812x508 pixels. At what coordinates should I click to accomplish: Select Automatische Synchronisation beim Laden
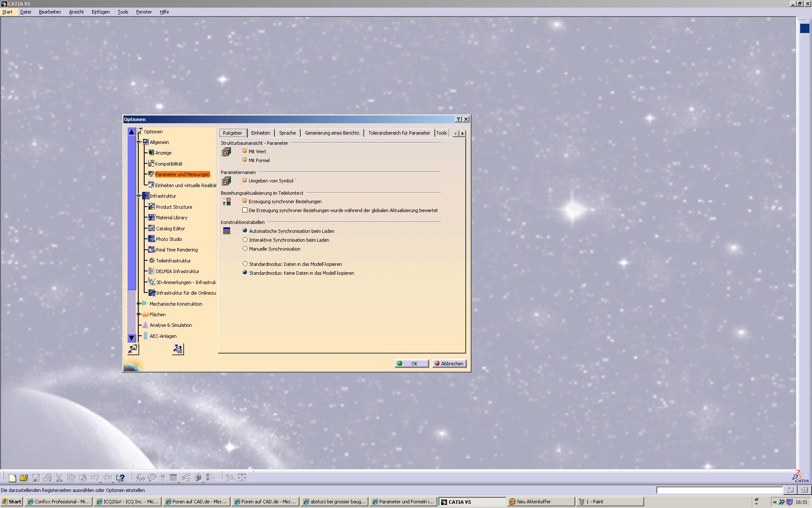click(x=245, y=231)
